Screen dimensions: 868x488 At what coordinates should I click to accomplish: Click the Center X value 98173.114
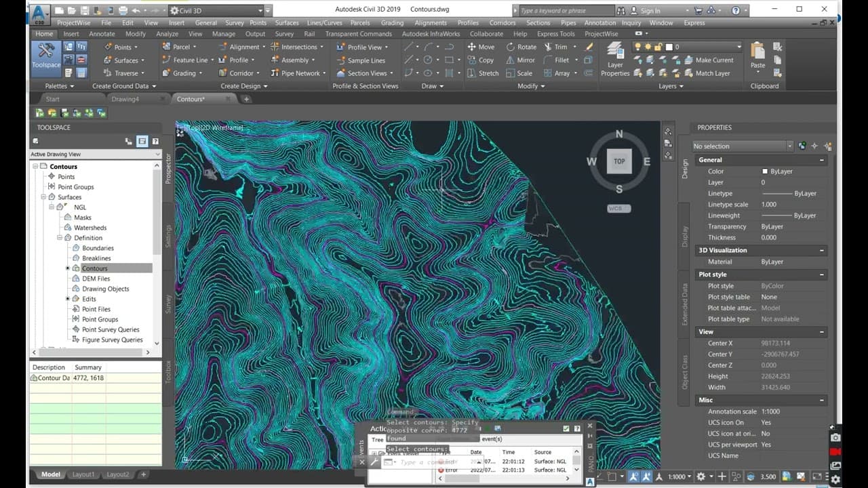(776, 343)
